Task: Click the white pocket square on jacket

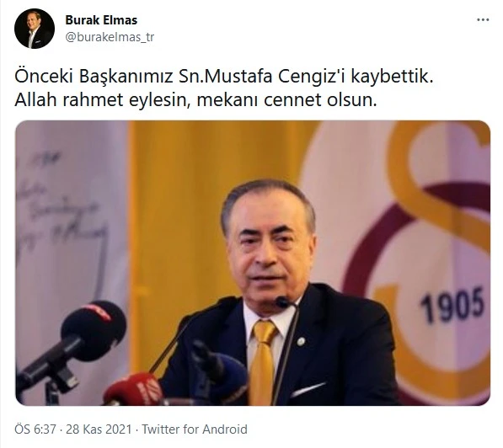Action: click(x=308, y=389)
